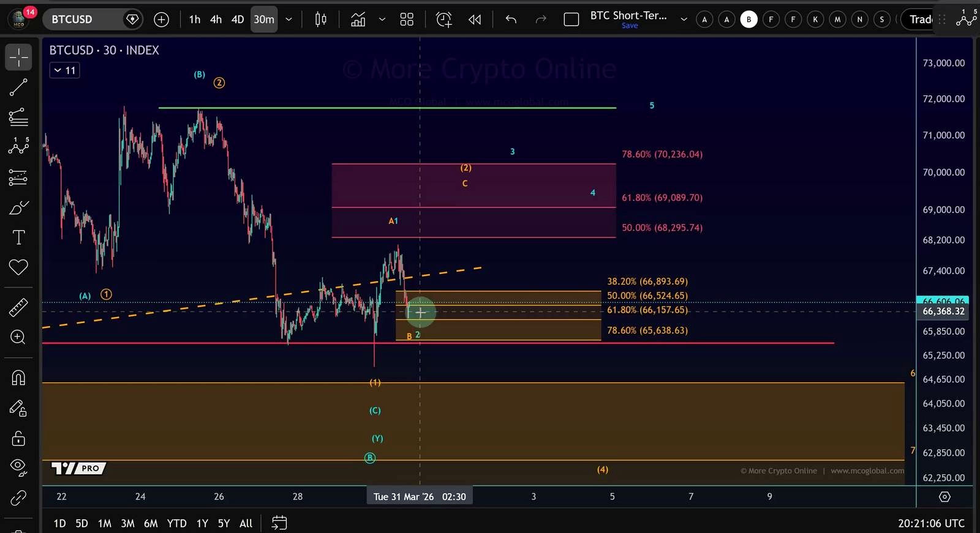Viewport: 980px width, 533px height.
Task: Select the crosshair cursor tool
Action: pos(18,57)
